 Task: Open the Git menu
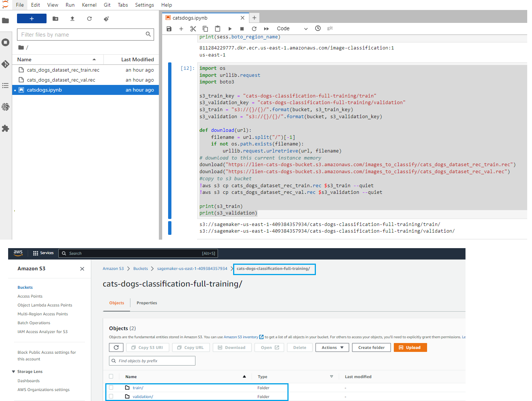point(107,5)
